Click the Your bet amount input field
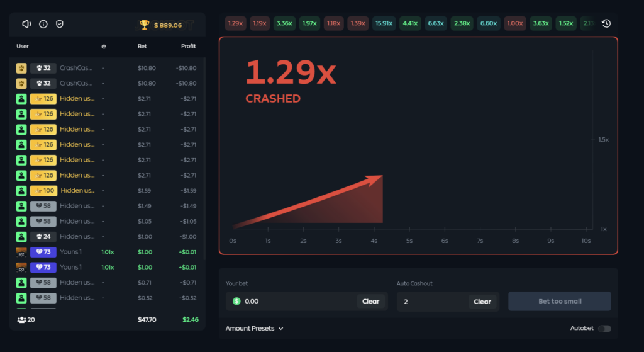This screenshot has height=352, width=644. pyautogui.click(x=296, y=301)
